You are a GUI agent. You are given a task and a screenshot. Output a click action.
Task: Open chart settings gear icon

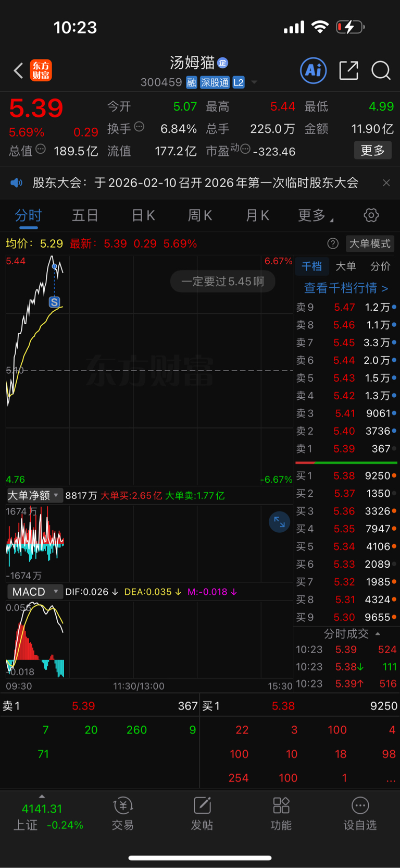[371, 215]
